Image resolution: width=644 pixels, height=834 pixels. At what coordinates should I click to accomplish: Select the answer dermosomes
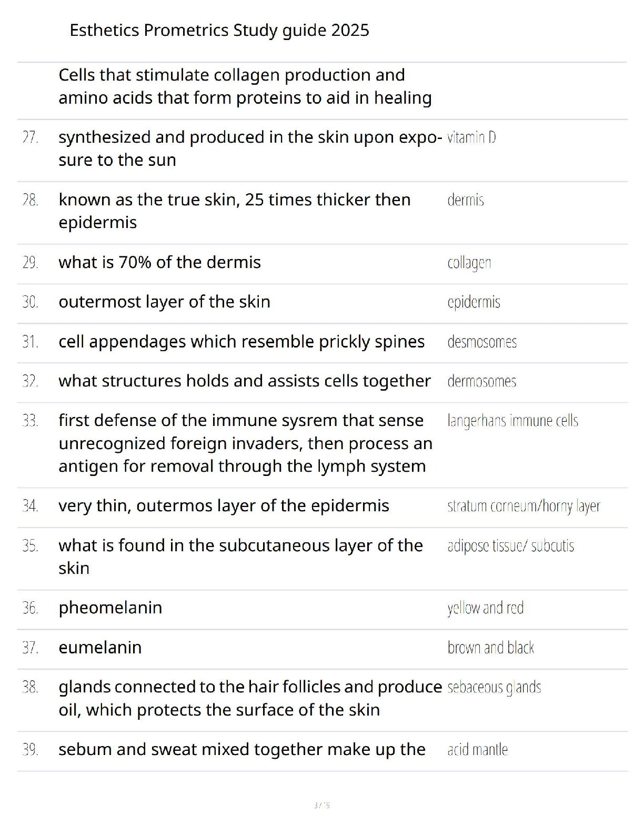(x=482, y=381)
